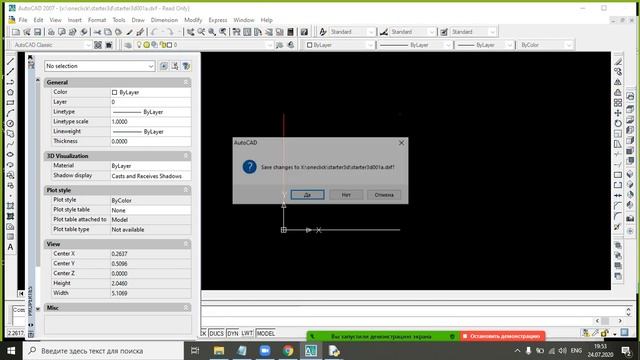
Task: Open the dimension style Standard dropdown
Action: click(413, 32)
